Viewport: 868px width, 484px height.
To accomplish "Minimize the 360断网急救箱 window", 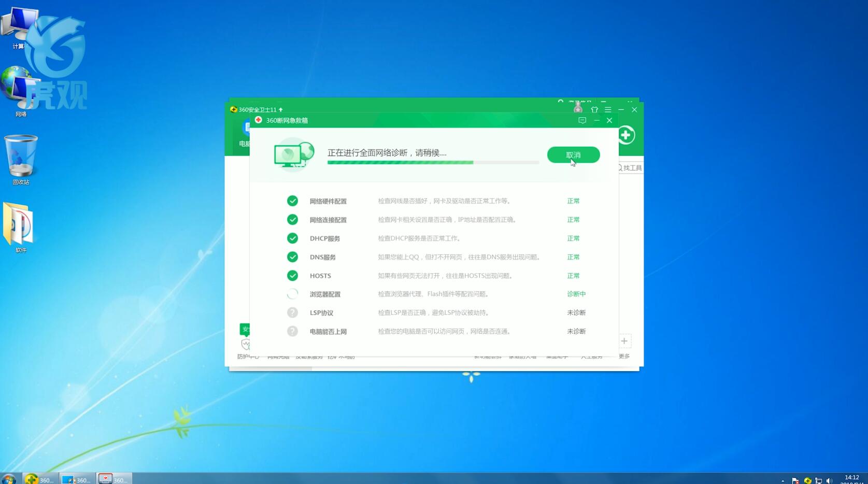I will tap(596, 120).
